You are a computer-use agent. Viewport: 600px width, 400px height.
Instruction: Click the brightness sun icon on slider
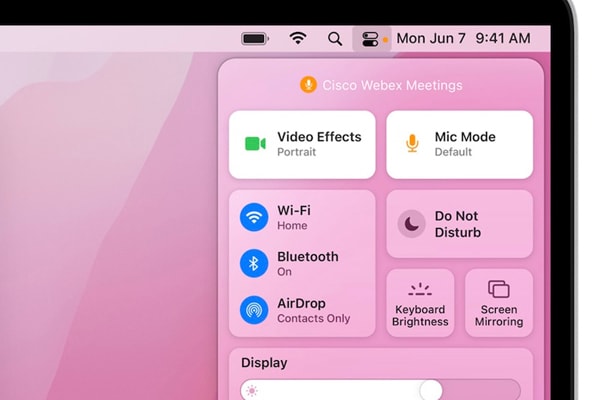(x=252, y=391)
